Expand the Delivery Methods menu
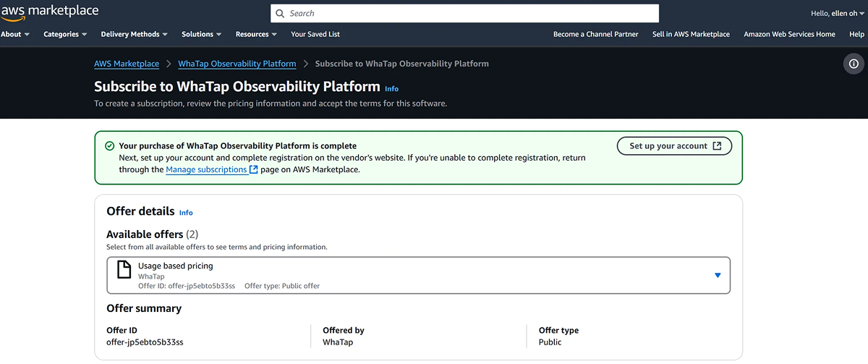This screenshot has width=868, height=364. click(x=135, y=34)
